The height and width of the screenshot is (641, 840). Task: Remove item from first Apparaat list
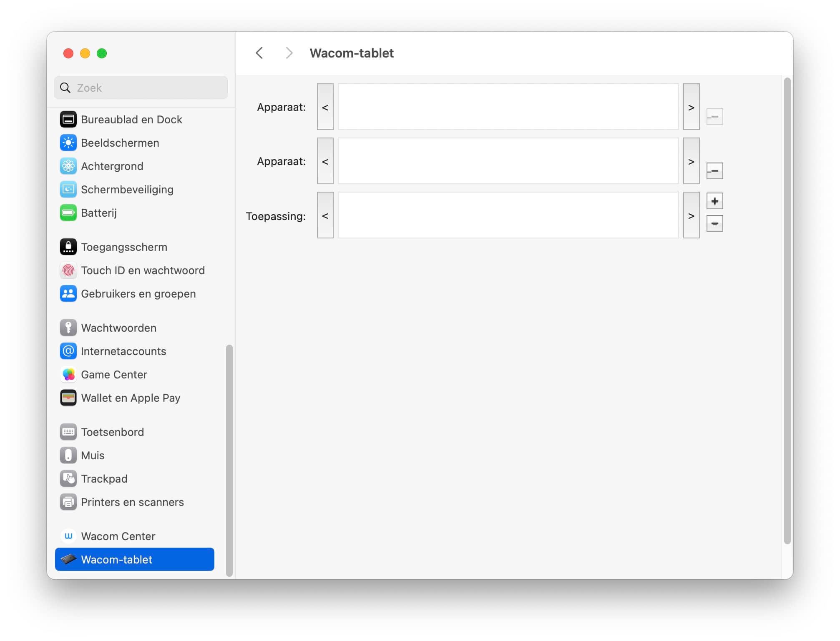click(x=715, y=117)
